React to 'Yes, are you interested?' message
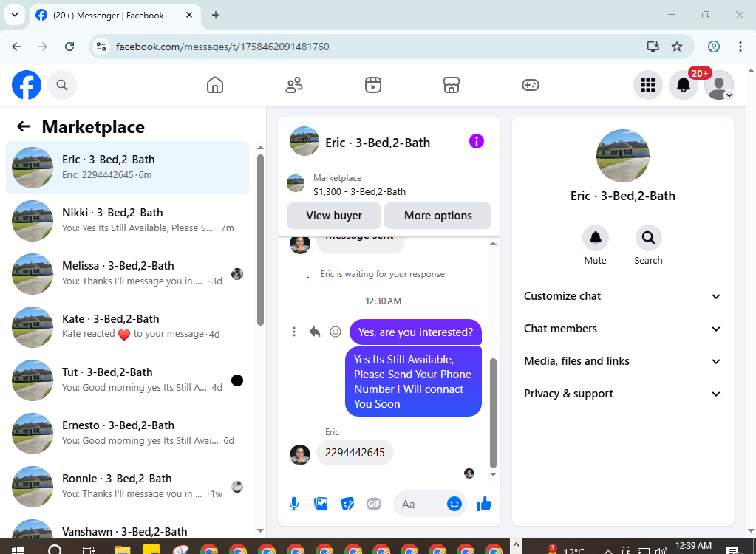The height and width of the screenshot is (554, 756). pyautogui.click(x=336, y=332)
